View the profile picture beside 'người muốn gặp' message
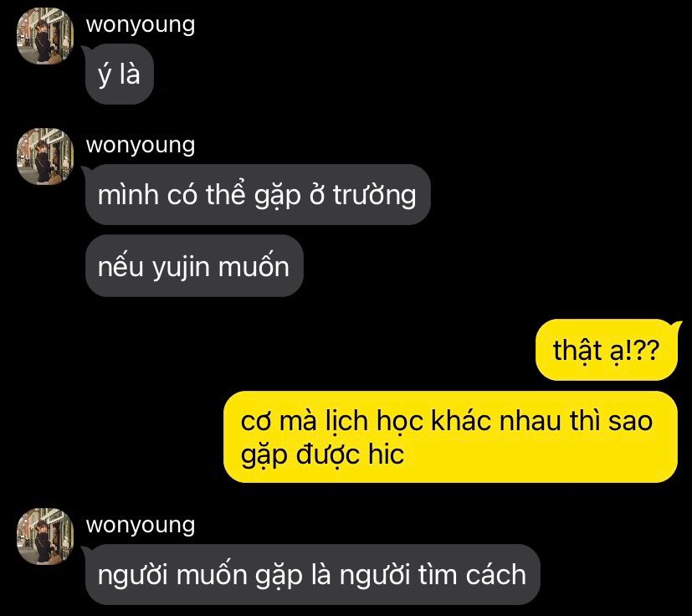 coord(45,536)
